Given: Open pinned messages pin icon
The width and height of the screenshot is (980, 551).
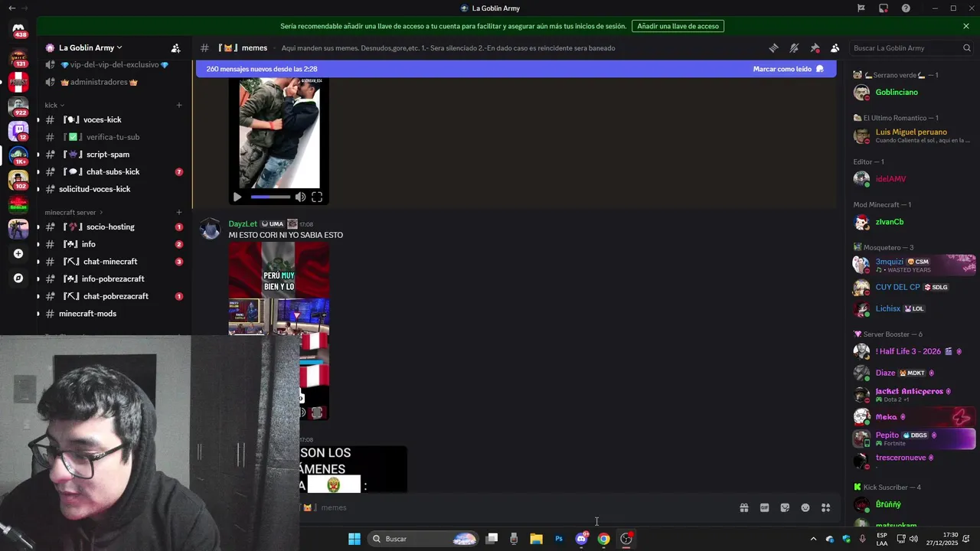Looking at the screenshot, I should point(815,47).
